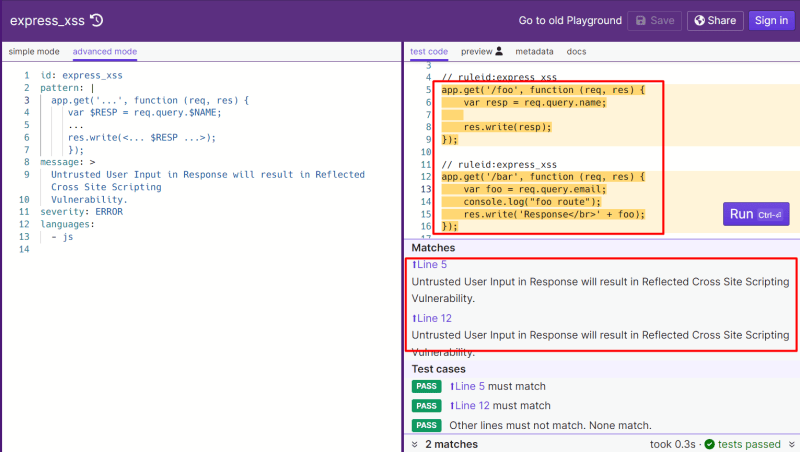Click 'console.log("foo route");' line

pos(532,202)
